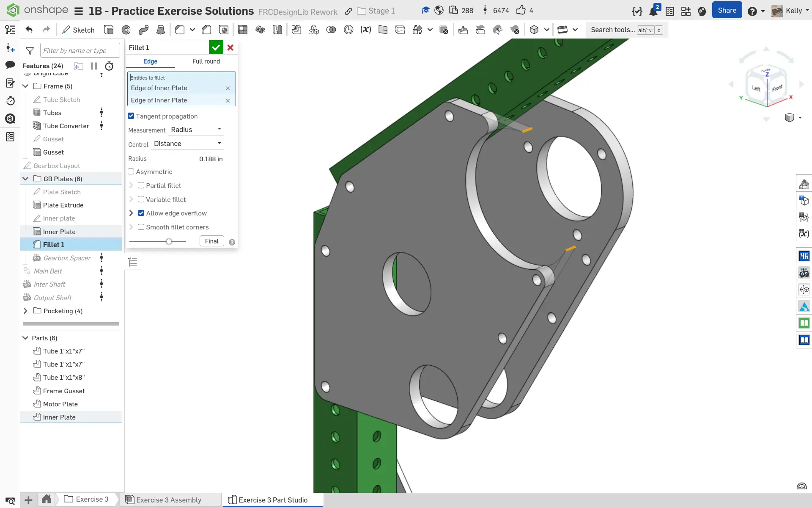The height and width of the screenshot is (508, 812).
Task: Click the Share button
Action: pyautogui.click(x=727, y=11)
